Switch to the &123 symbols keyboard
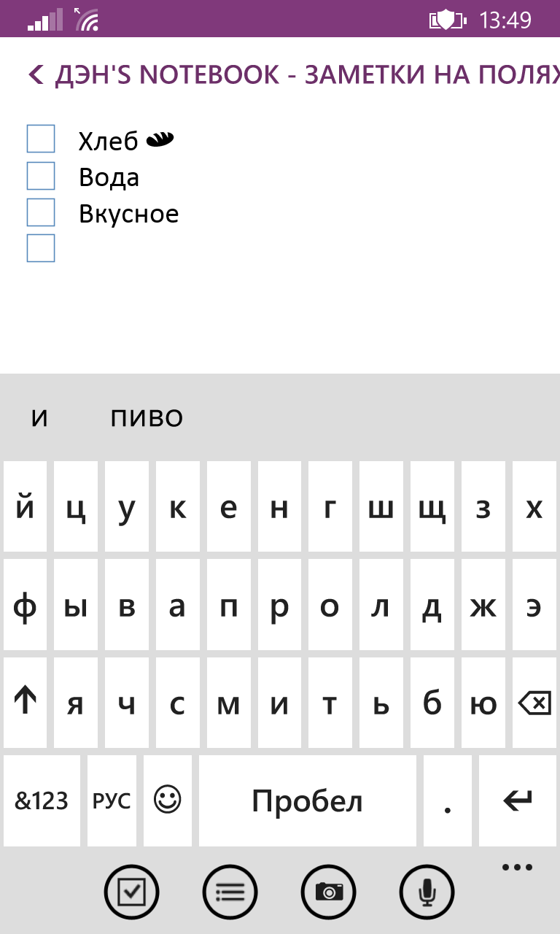Image resolution: width=560 pixels, height=934 pixels. (42, 800)
